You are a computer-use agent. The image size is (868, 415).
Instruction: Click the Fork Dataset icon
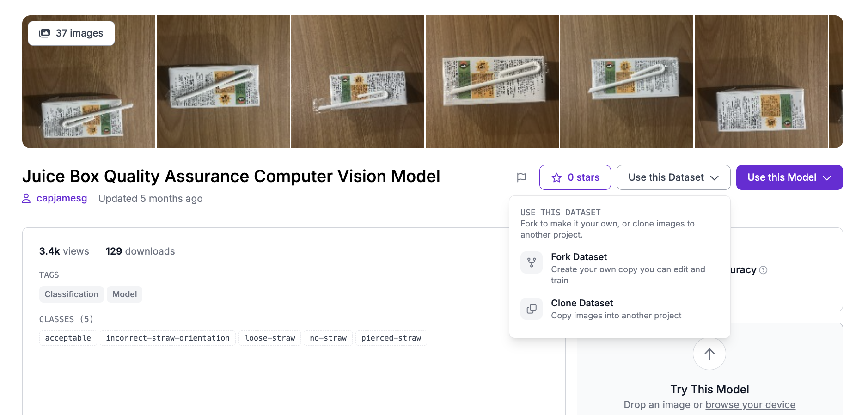(x=532, y=262)
